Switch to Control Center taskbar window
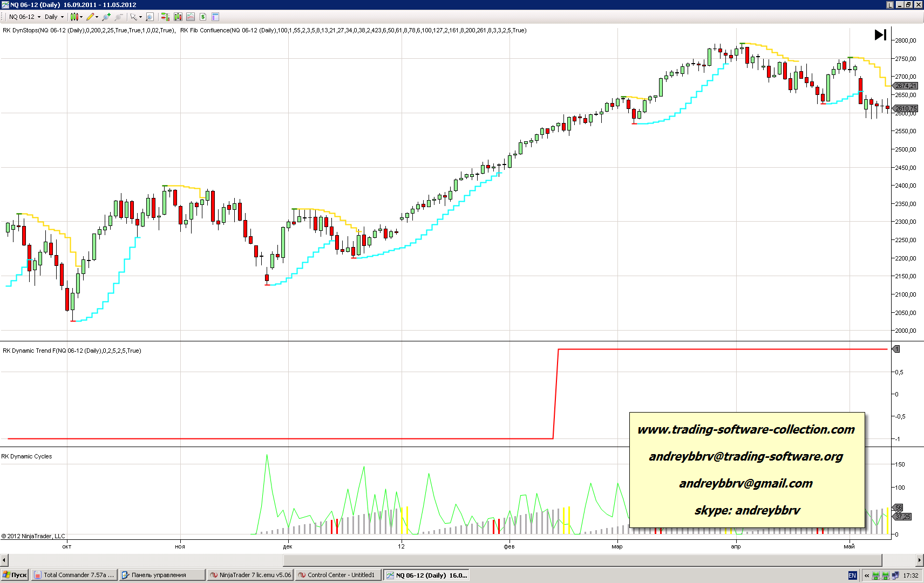Viewport: 924px width, 583px height. [x=338, y=575]
